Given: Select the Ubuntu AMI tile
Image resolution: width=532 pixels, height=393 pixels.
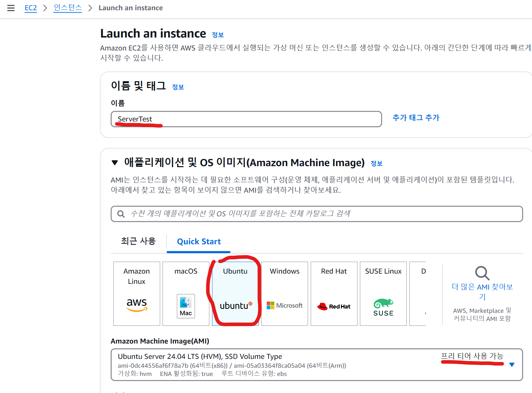Looking at the screenshot, I should click(x=235, y=294).
